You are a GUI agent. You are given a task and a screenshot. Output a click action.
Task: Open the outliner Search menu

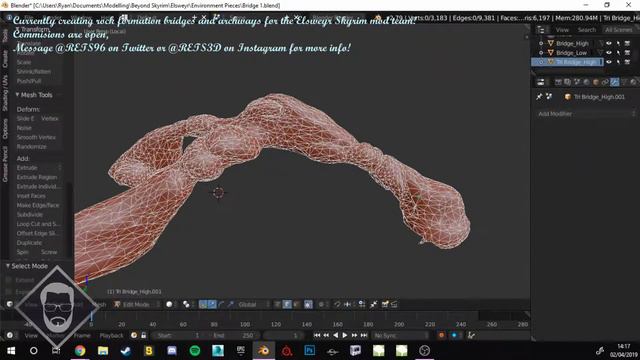pos(587,30)
